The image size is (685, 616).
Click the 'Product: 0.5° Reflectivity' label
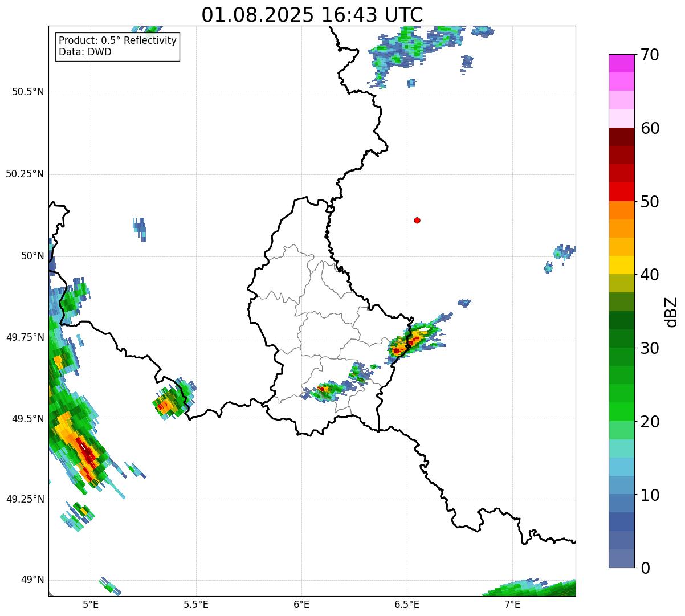tap(117, 41)
